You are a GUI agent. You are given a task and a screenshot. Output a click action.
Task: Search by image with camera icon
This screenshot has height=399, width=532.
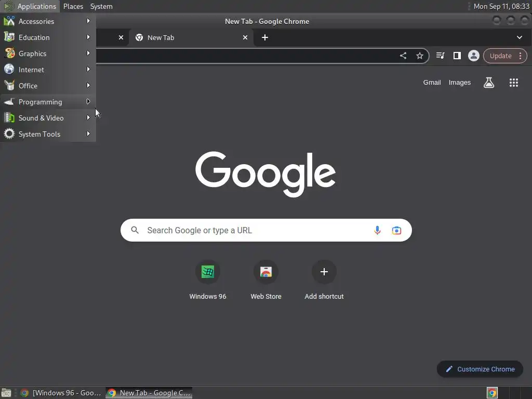396,230
